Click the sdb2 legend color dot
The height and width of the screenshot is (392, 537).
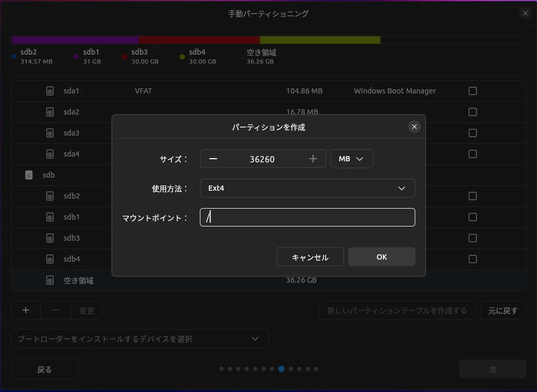click(14, 57)
